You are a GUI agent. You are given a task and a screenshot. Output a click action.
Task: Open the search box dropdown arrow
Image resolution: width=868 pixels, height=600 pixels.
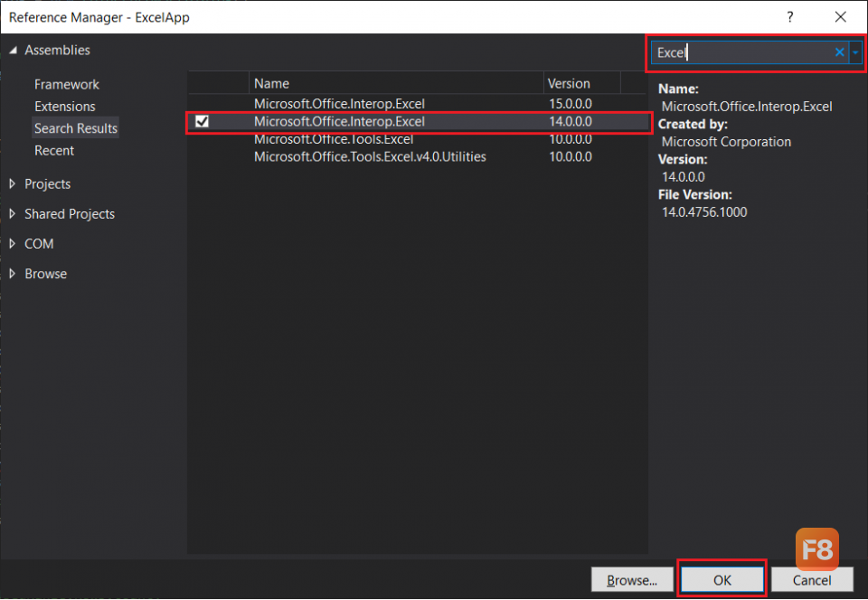tap(855, 52)
